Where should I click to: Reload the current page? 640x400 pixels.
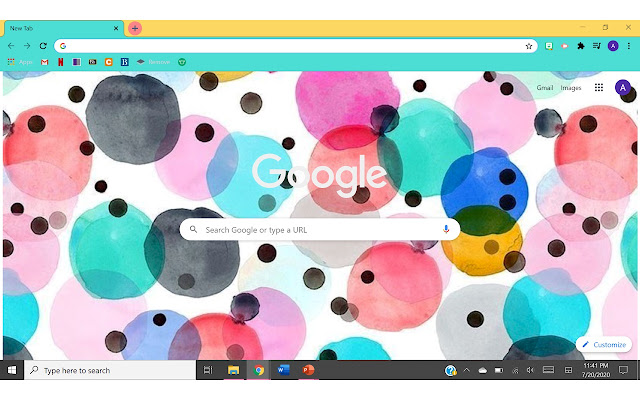(x=43, y=46)
